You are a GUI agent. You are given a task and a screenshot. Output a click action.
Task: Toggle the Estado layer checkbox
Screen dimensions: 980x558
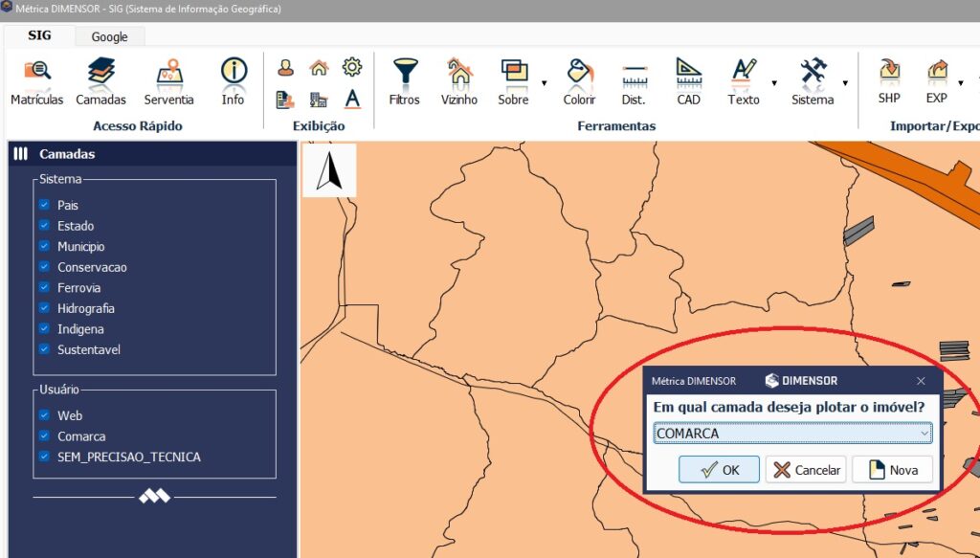click(x=44, y=225)
